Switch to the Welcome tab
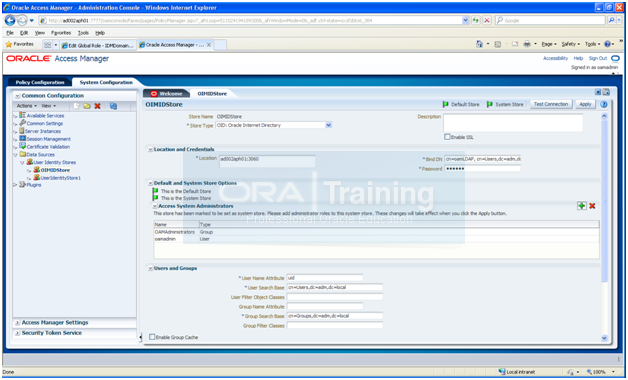Viewport: 628px width, 380px height. coord(166,94)
